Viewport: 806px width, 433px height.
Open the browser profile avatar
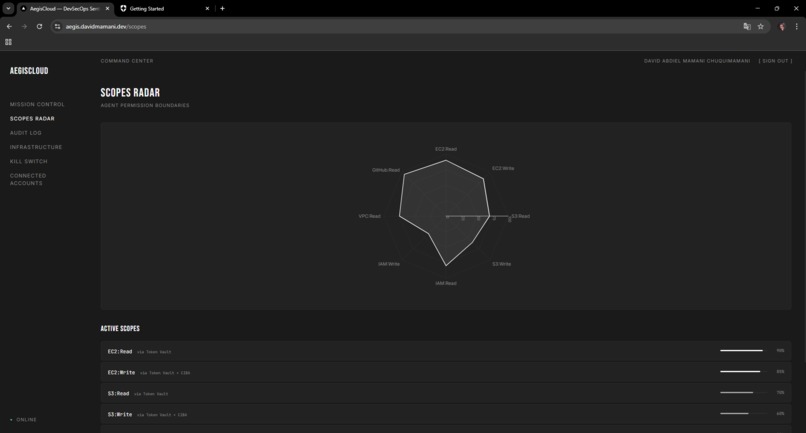[x=782, y=26]
